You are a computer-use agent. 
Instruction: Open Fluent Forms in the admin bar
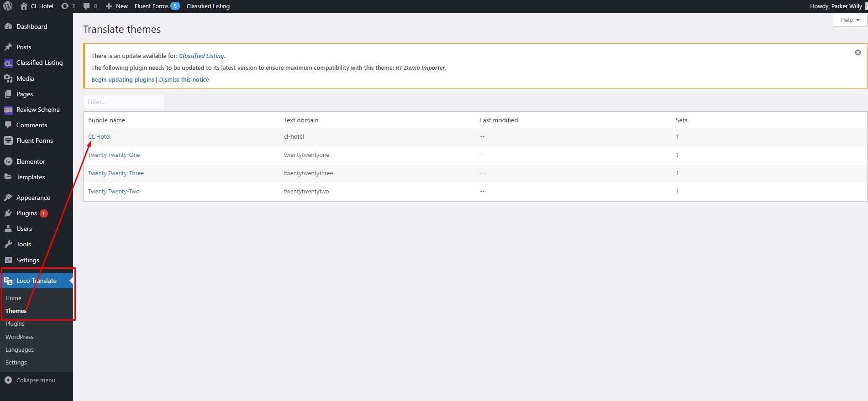point(152,6)
